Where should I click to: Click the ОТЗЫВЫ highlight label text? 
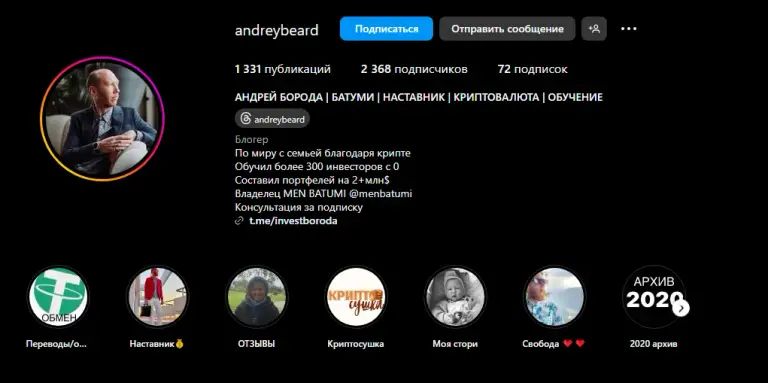(257, 344)
